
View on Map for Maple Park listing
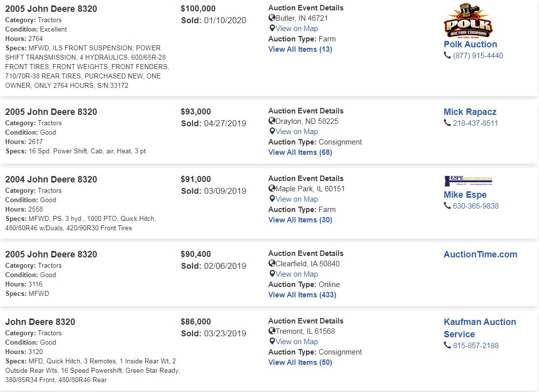click(297, 199)
